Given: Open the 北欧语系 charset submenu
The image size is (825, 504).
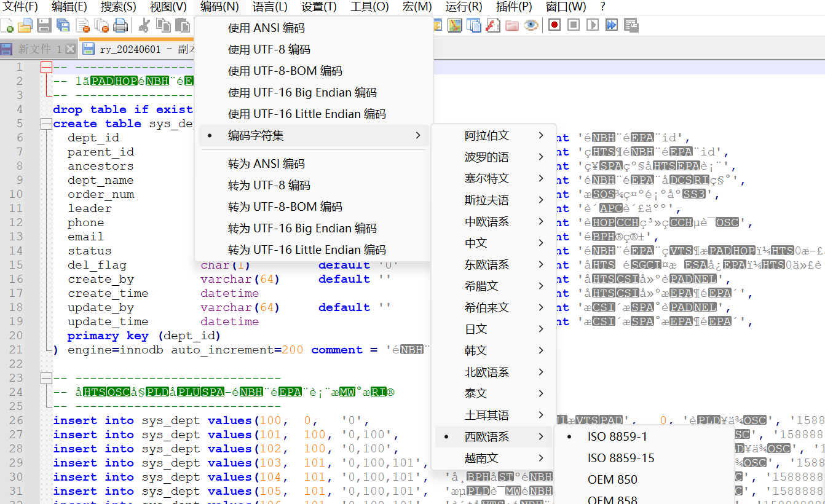Looking at the screenshot, I should [494, 372].
